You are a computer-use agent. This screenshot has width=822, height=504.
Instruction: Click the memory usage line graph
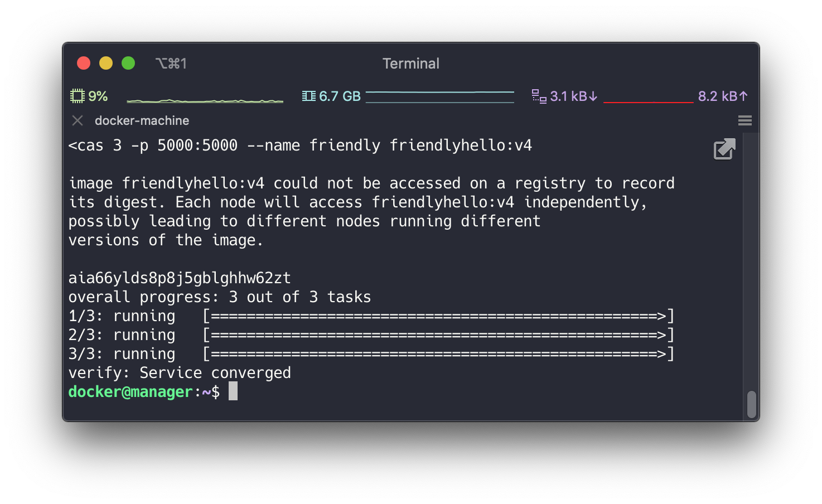pyautogui.click(x=440, y=96)
